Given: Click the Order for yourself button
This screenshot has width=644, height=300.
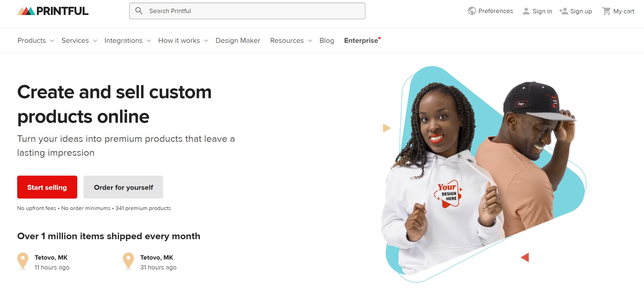Looking at the screenshot, I should click(x=123, y=187).
